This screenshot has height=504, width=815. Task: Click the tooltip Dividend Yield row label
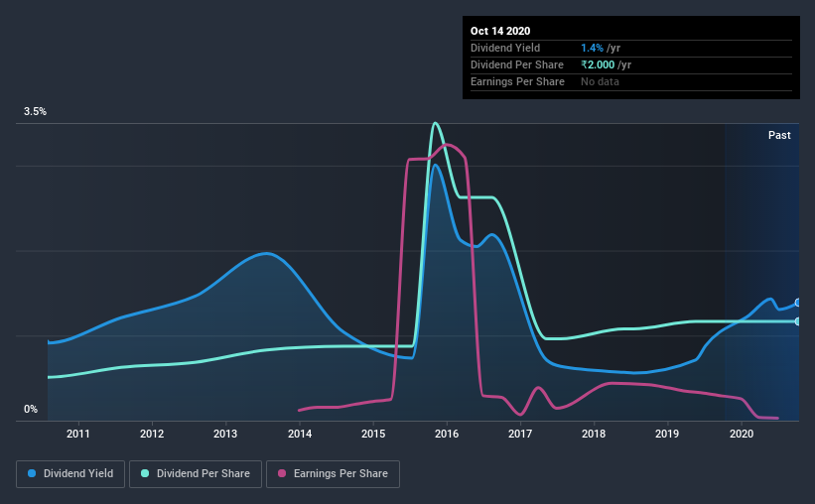click(505, 48)
